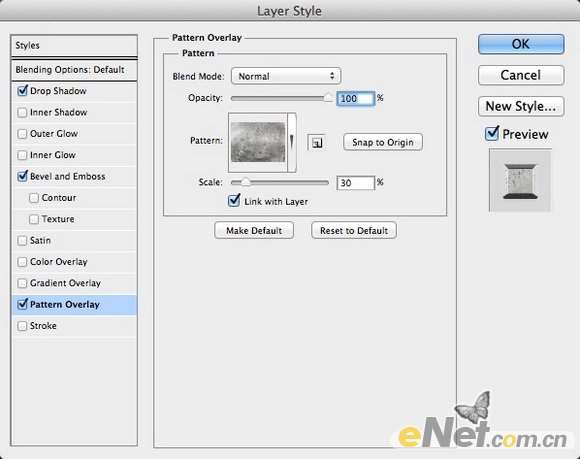Uncheck the Drop Shadow effect

tap(22, 91)
